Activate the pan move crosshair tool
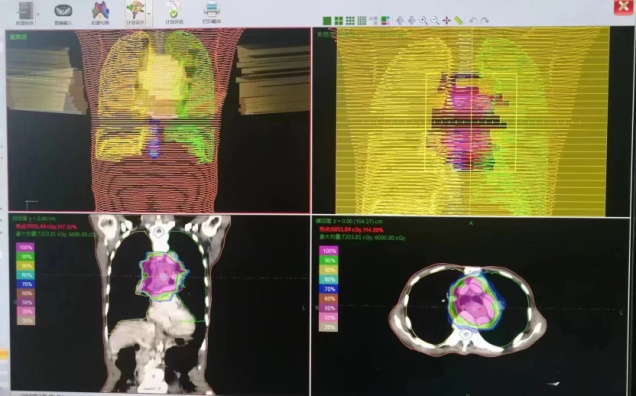This screenshot has width=636, height=396. 447,21
